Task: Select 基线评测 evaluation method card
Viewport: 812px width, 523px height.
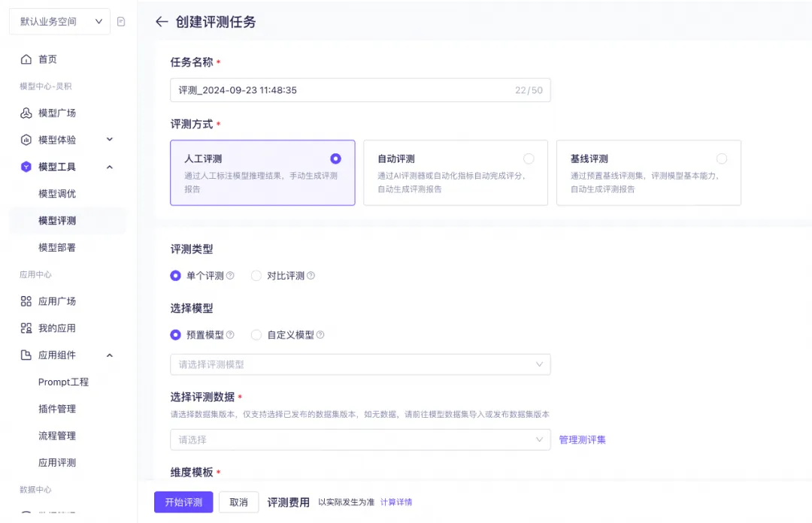Action: click(x=649, y=173)
